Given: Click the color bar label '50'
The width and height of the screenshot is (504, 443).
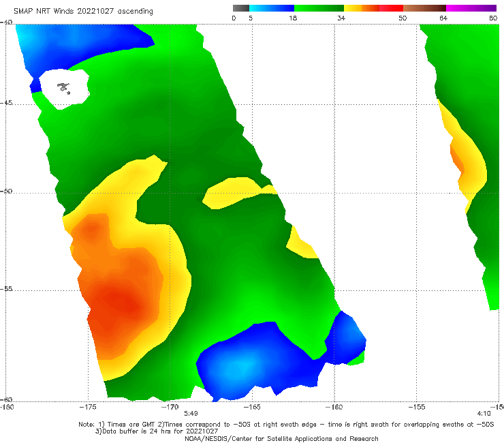Looking at the screenshot, I should pyautogui.click(x=403, y=18).
